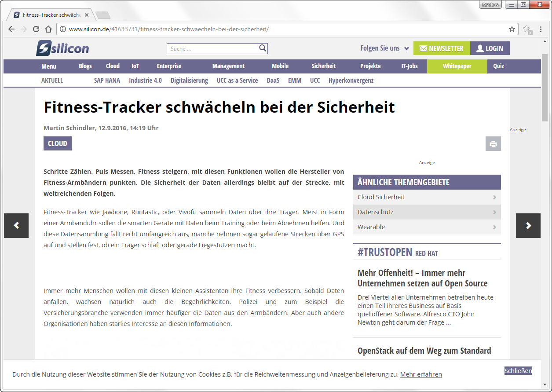Go to previous article arrow
The height and width of the screenshot is (392, 552).
point(16,226)
